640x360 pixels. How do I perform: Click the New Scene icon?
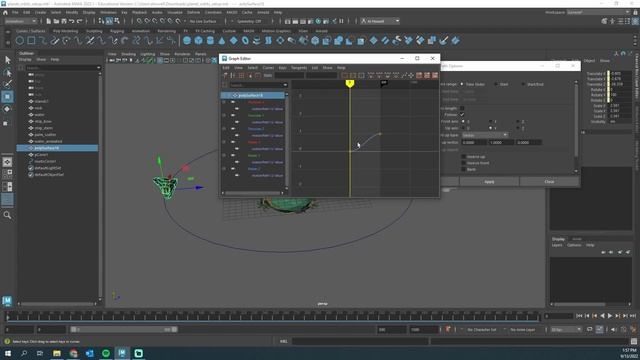tap(49, 21)
